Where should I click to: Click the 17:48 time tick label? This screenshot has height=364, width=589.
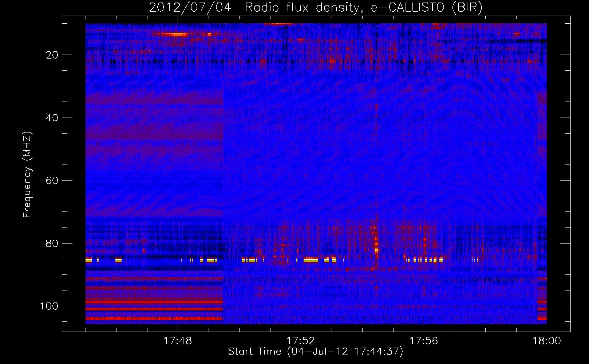(178, 341)
